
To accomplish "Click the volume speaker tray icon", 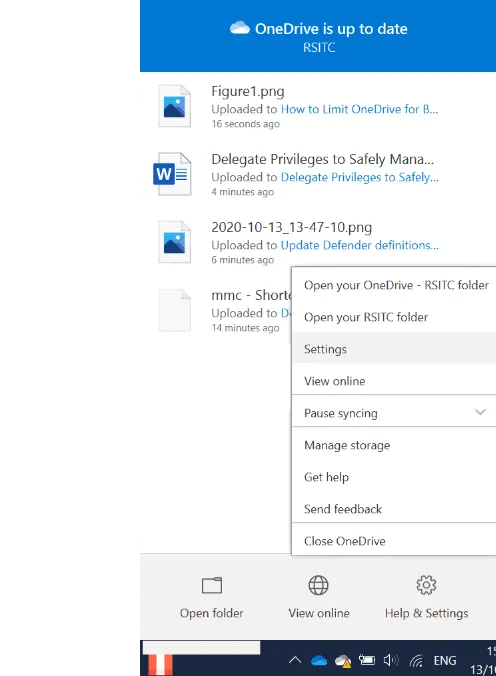I will [391, 660].
